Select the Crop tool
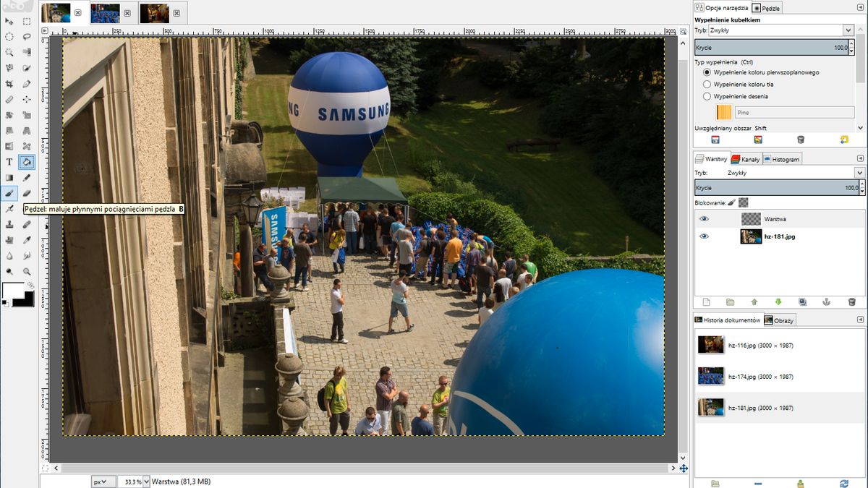The height and width of the screenshot is (488, 868). tap(9, 84)
